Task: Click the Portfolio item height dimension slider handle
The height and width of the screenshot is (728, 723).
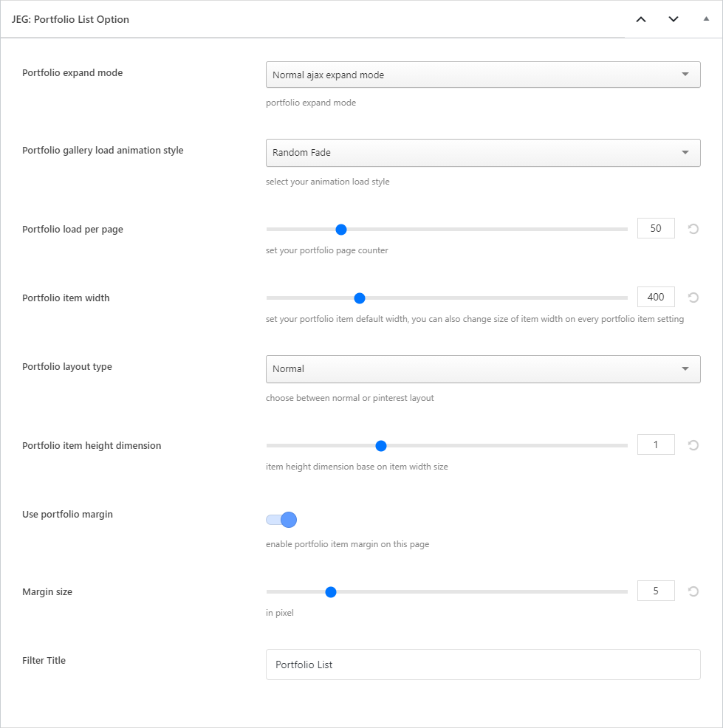Action: (x=381, y=446)
